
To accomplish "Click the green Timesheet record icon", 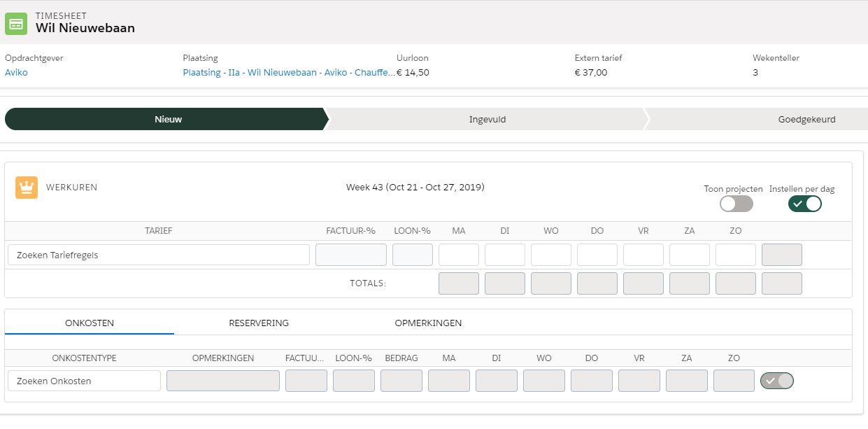I will (16, 23).
